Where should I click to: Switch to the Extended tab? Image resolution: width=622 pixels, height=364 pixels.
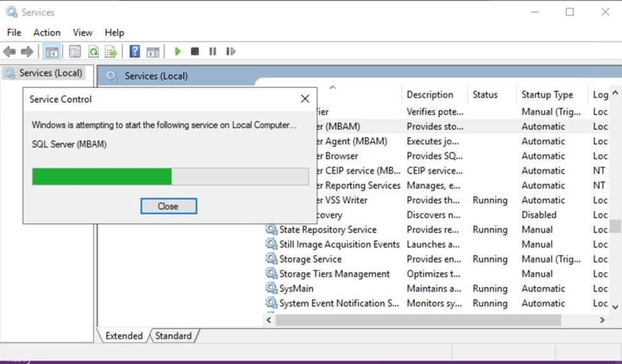click(x=124, y=336)
